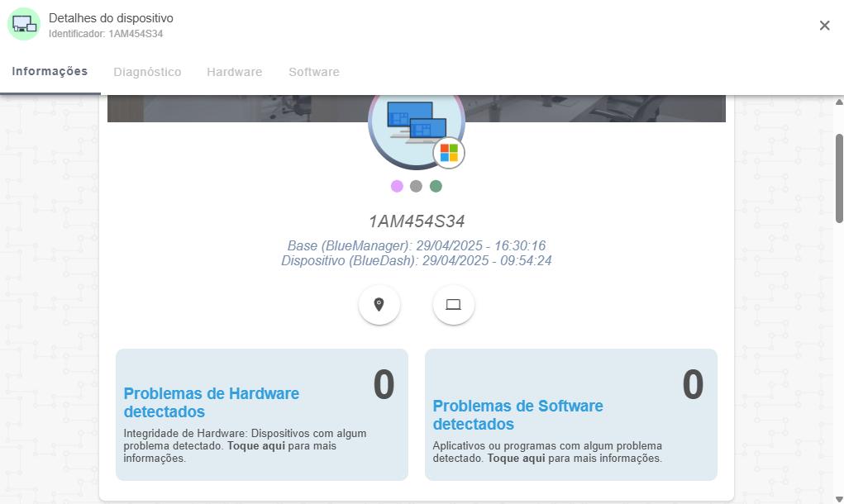Image resolution: width=844 pixels, height=504 pixels.
Task: Click the Windows logo badge
Action: tap(449, 153)
